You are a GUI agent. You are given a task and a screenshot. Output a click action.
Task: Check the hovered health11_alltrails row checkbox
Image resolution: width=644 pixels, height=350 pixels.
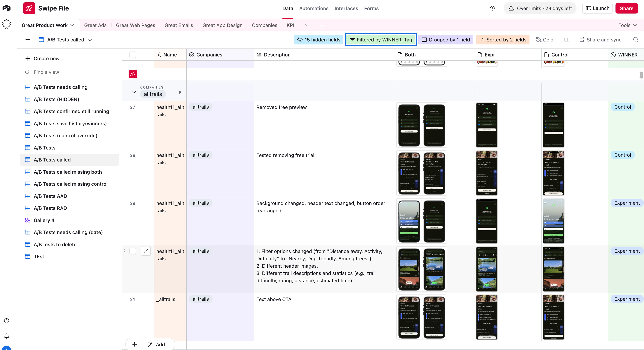pyautogui.click(x=133, y=251)
